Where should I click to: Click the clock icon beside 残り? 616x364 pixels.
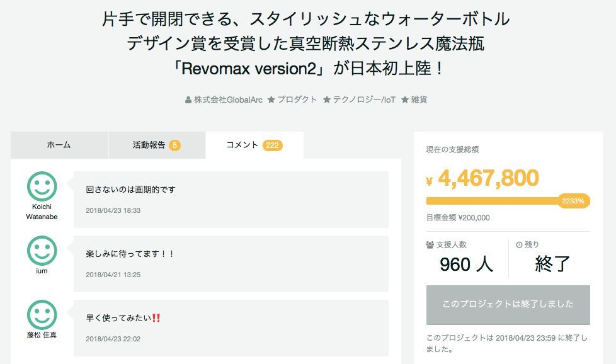519,244
